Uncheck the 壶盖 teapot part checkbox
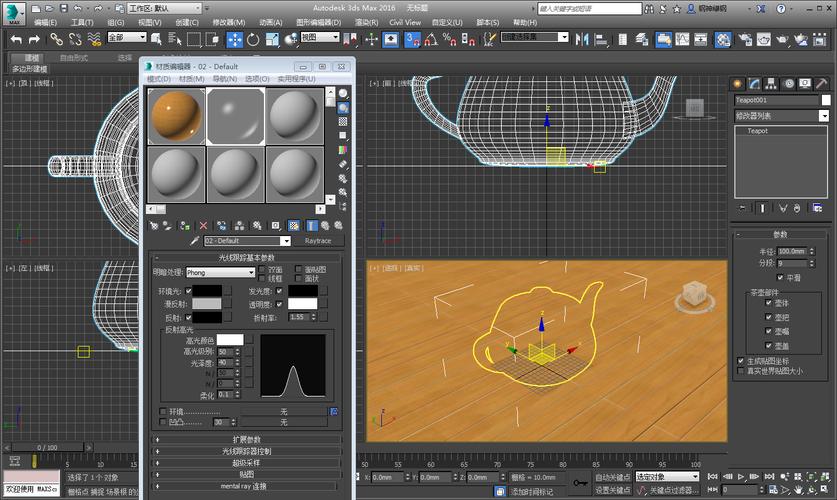 pos(769,345)
